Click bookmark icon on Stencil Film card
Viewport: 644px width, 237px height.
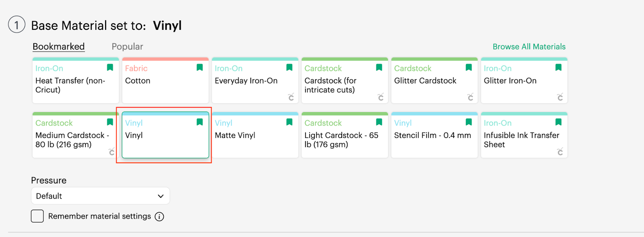click(469, 122)
